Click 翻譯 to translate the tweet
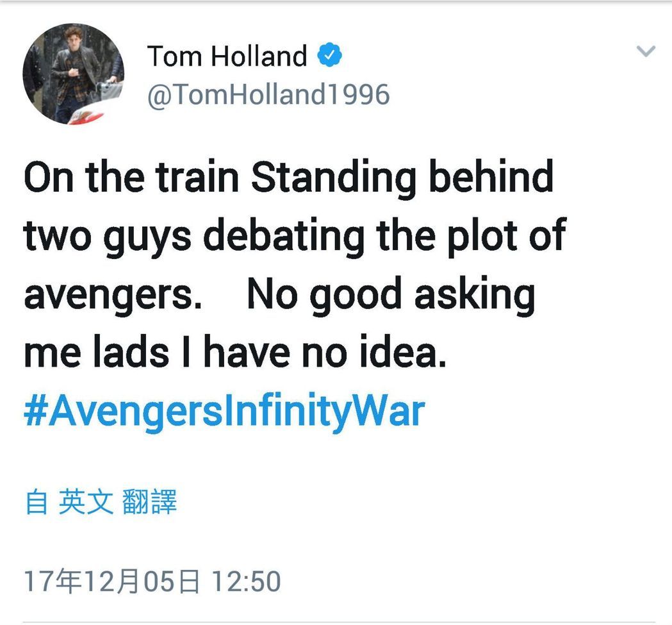The width and height of the screenshot is (672, 625). coord(149,501)
